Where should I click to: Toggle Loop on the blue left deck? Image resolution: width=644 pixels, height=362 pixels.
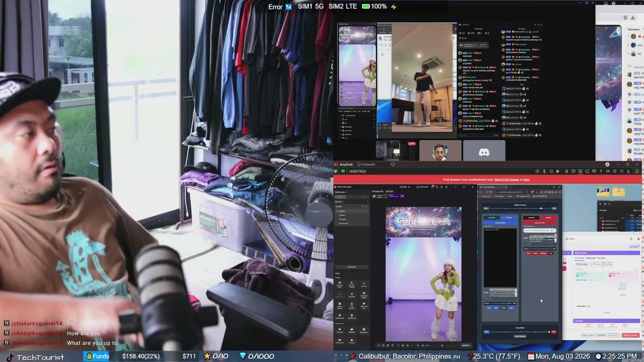coord(512,308)
